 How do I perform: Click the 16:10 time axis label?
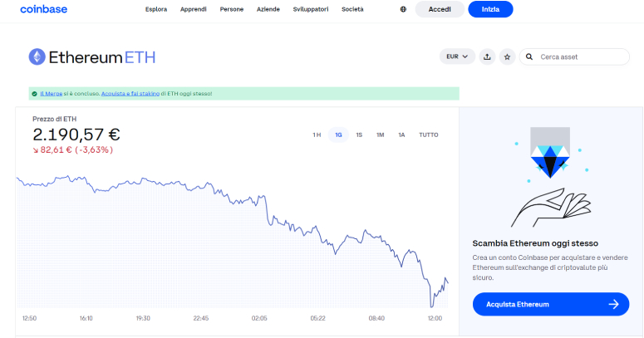tap(86, 318)
